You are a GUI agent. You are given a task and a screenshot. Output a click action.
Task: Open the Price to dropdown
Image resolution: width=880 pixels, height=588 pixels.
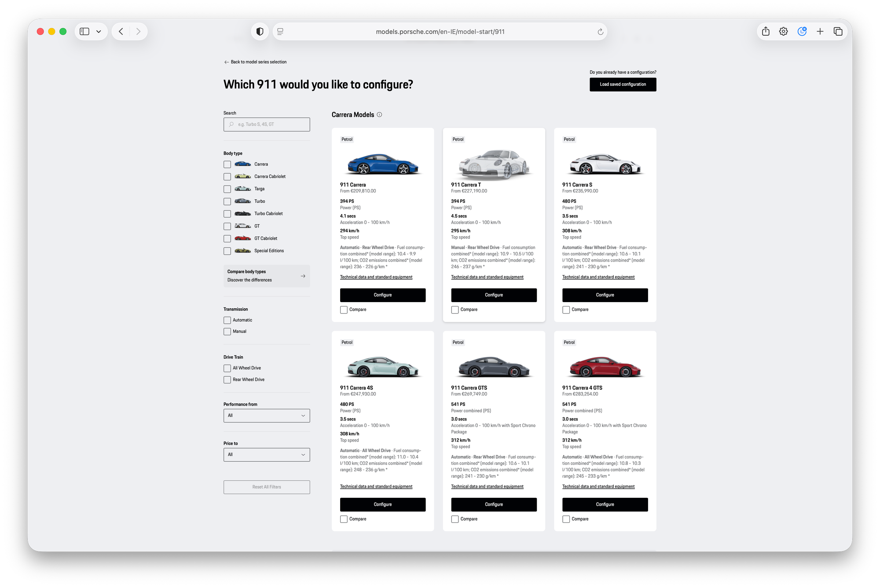pos(267,455)
